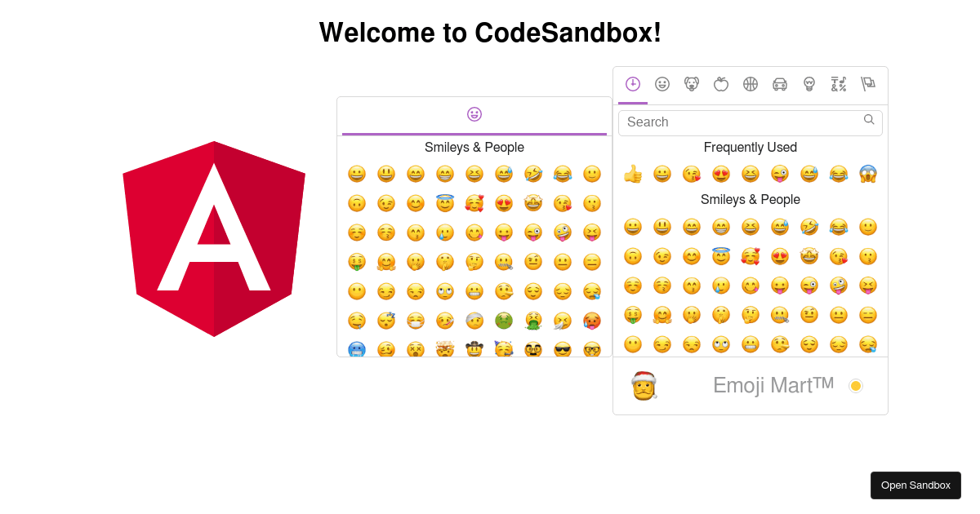Click inside the emoji Search field
Screen dimensions: 980x514
tap(739, 122)
